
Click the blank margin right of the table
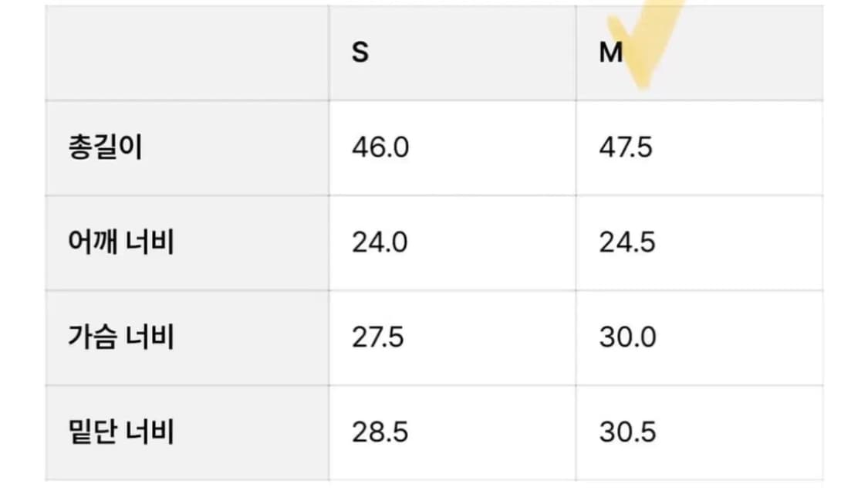[846, 245]
